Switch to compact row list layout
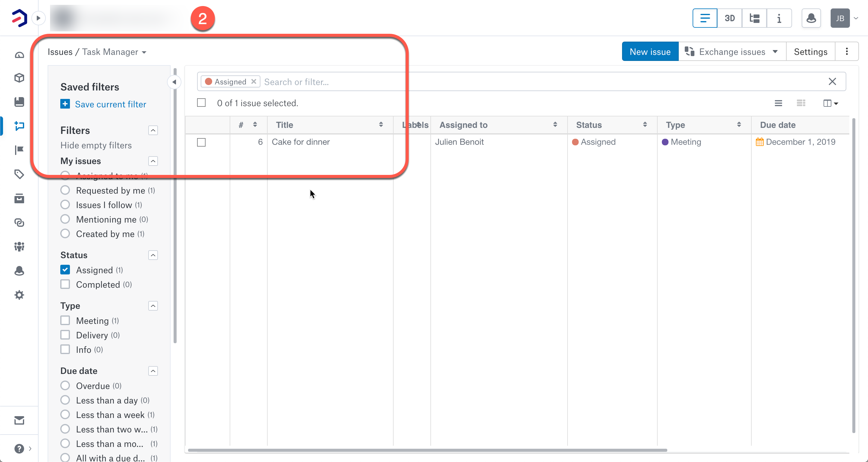The image size is (868, 462). tap(778, 103)
